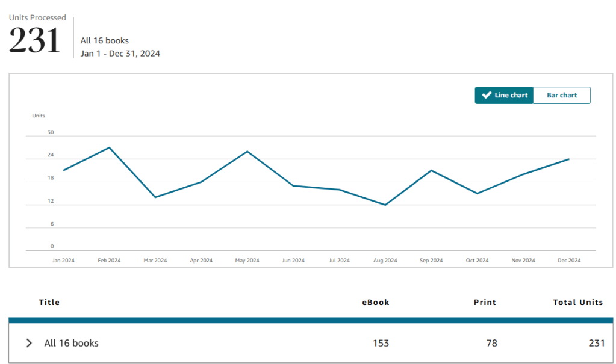Click the Total Units column header
Screen dimensions: 616x364
(577, 302)
